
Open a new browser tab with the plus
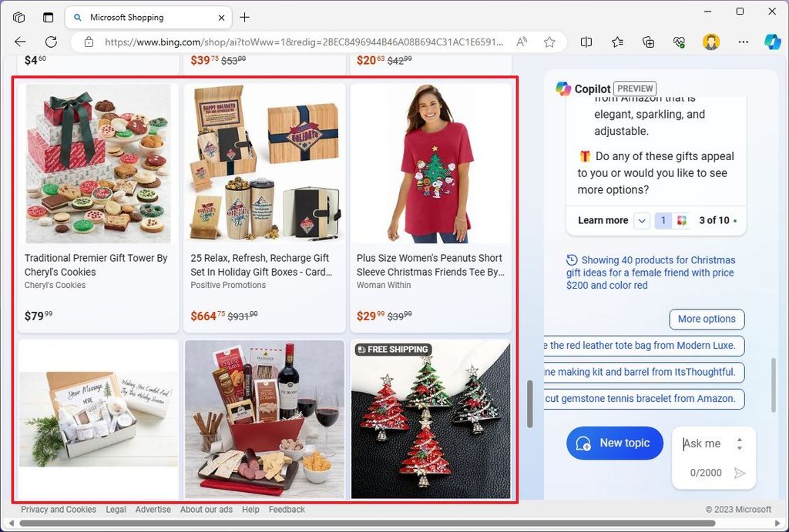243,17
